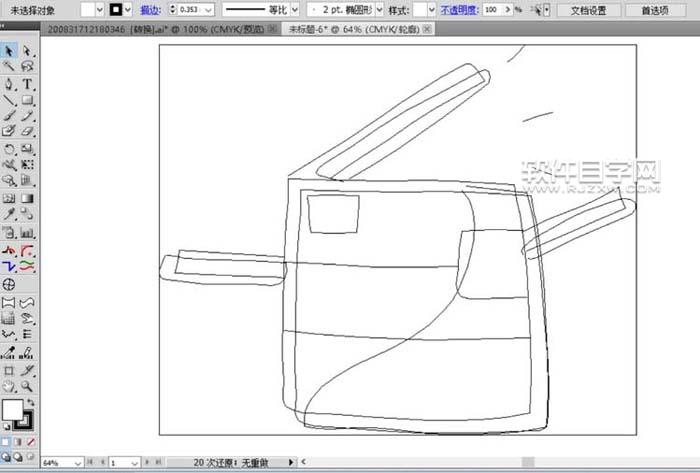Select the black arrow Selection tool
This screenshot has width=700, height=473.
(9, 50)
